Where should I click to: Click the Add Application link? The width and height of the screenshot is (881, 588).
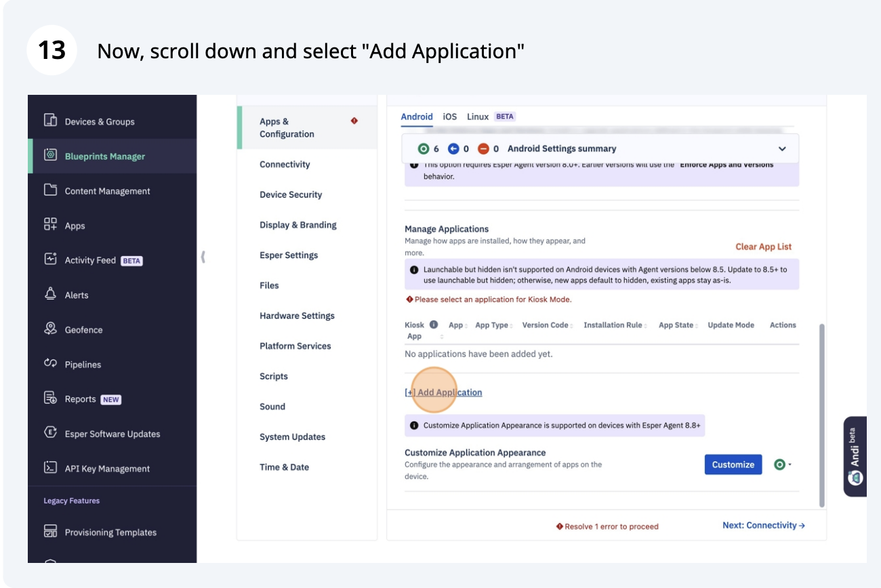[444, 392]
